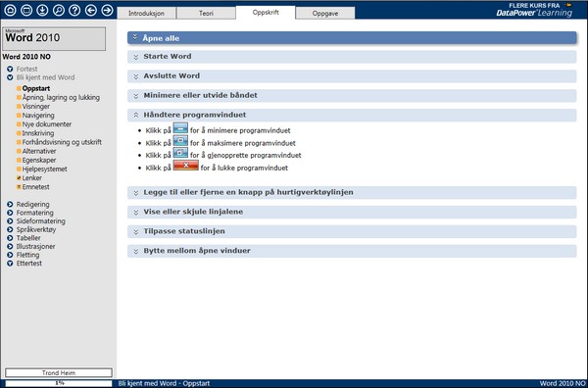
Task: Expand the Tilpasse statuslinjen section
Action: click(352, 231)
